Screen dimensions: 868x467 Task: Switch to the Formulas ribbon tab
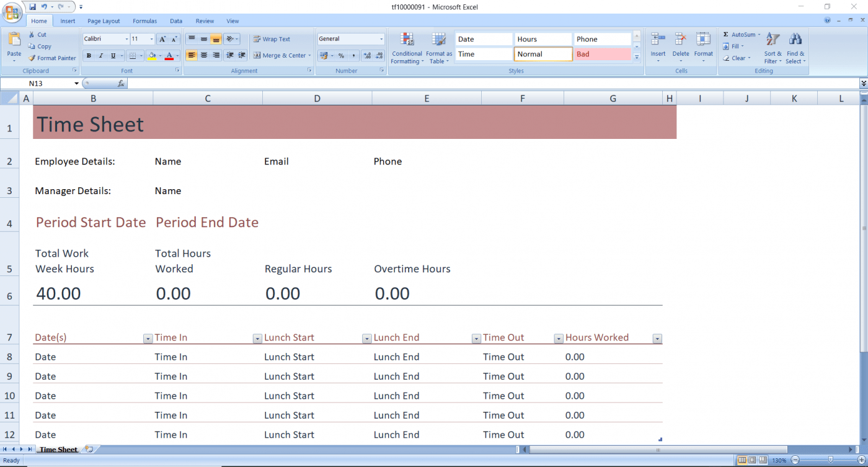click(144, 20)
